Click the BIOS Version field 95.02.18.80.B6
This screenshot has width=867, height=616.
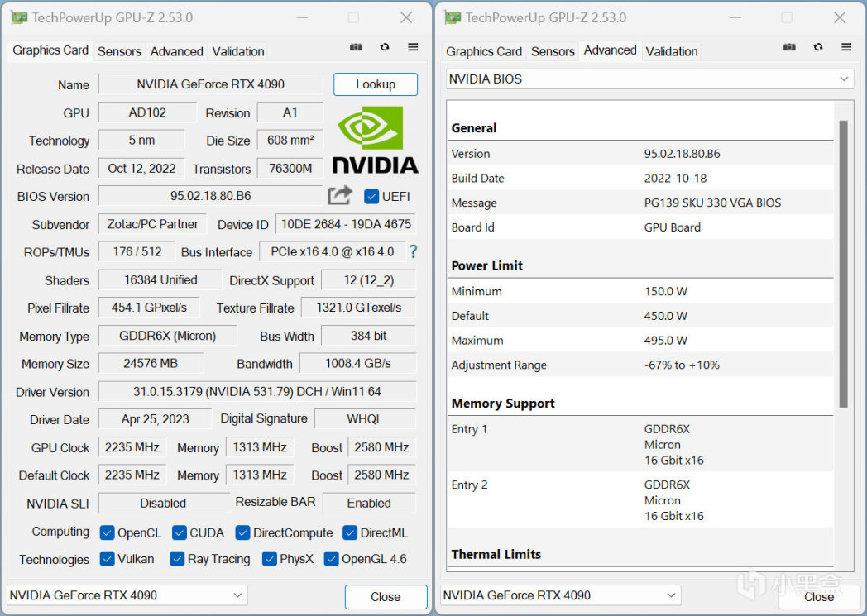[x=210, y=196]
